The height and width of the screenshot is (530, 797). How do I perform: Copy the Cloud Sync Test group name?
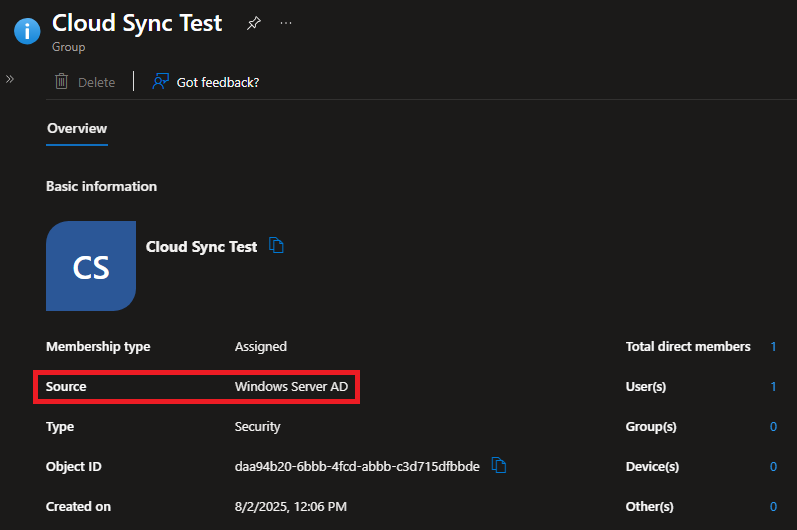click(x=276, y=245)
